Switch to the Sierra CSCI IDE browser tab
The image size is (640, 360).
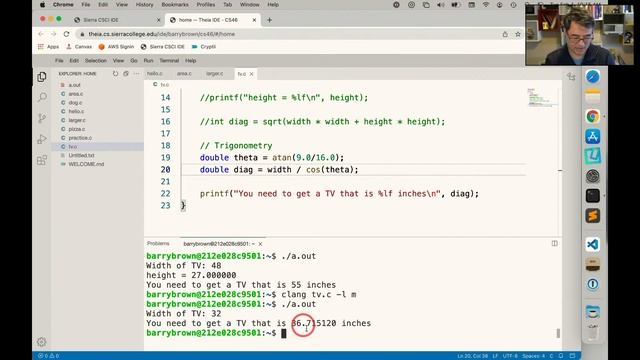[x=101, y=20]
